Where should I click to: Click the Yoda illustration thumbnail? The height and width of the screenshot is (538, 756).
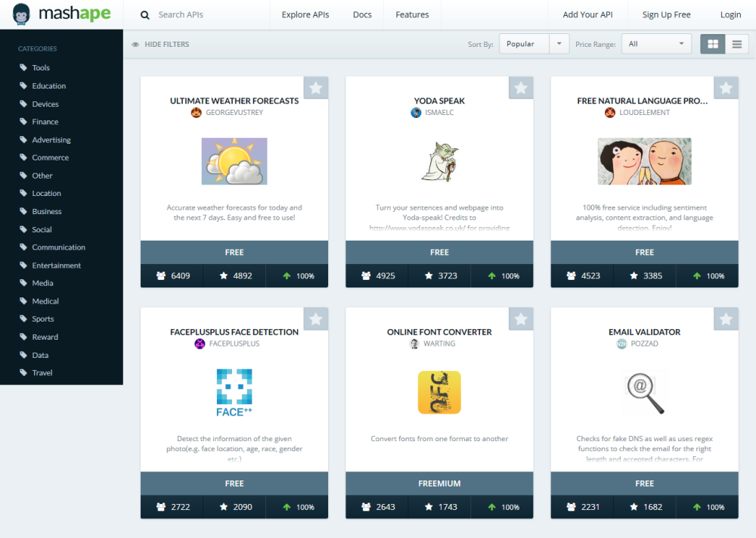[x=440, y=162]
